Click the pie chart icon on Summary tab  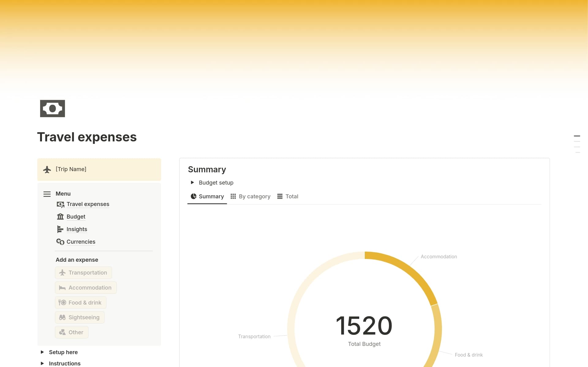[x=193, y=196]
